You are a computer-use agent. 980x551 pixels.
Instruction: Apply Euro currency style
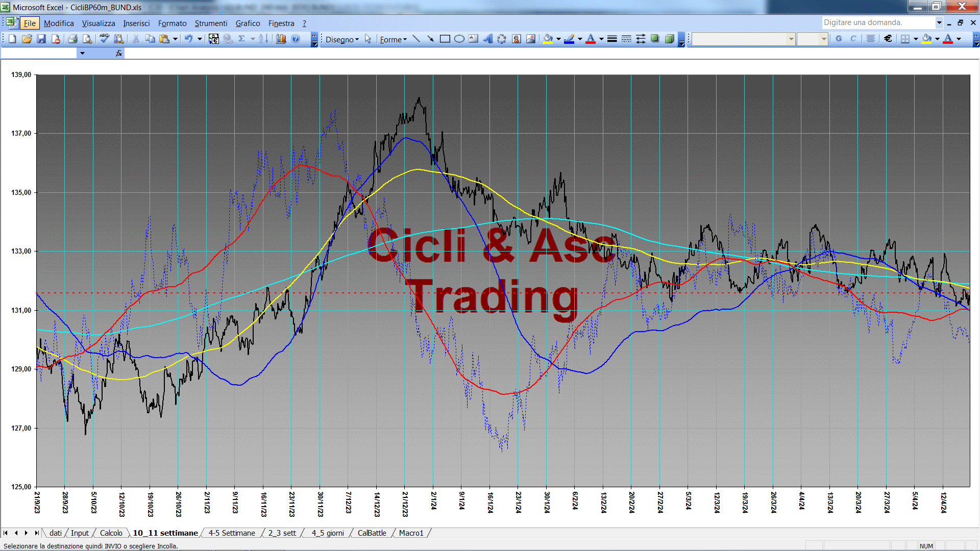888,39
